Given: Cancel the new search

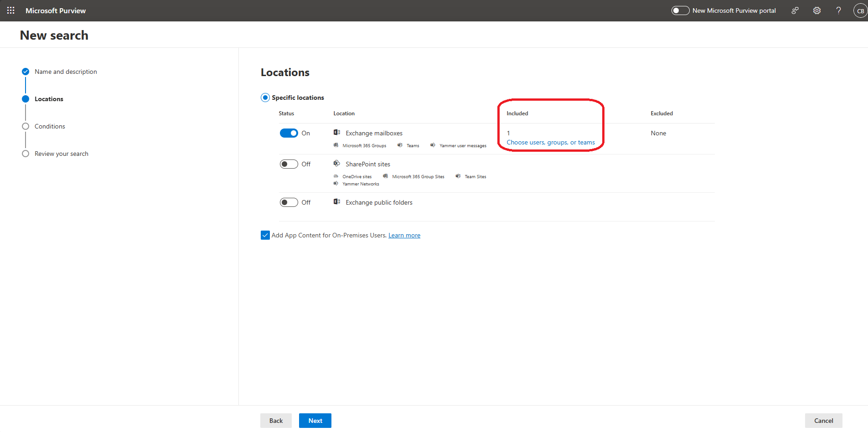Looking at the screenshot, I should [823, 421].
